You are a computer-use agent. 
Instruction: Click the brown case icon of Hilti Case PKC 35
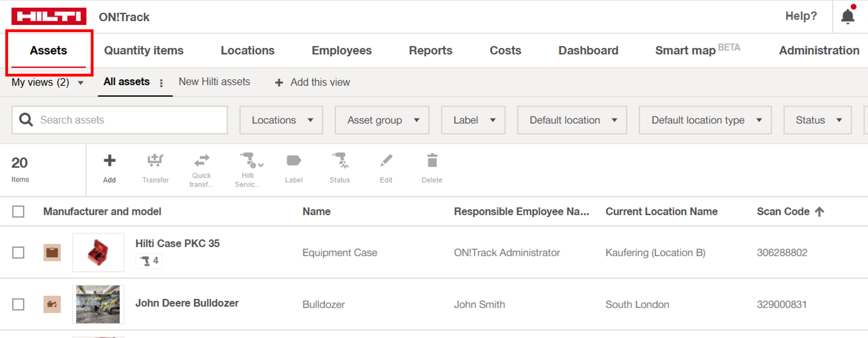[52, 253]
